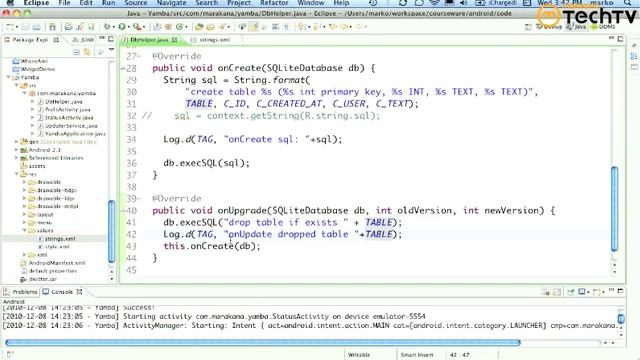Click the Spotlight search icon

coord(627,3)
